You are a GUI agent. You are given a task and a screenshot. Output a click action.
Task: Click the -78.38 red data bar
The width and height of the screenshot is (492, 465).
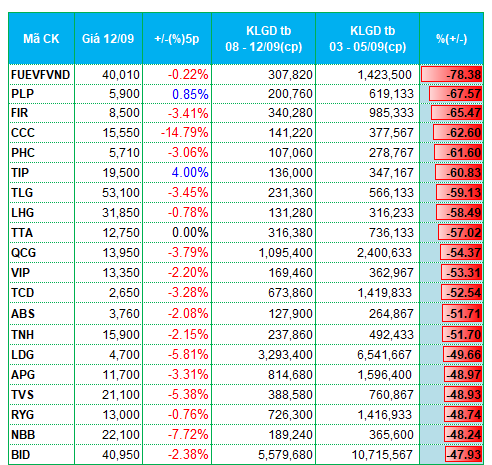(x=451, y=74)
